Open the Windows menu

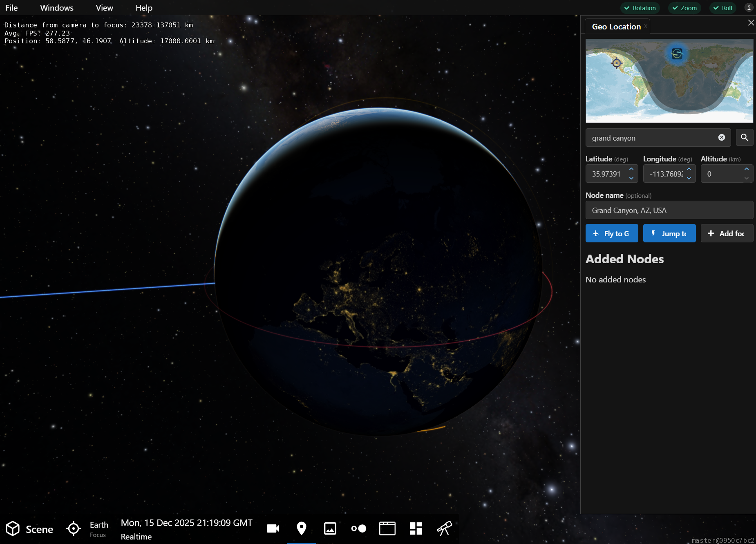(57, 8)
